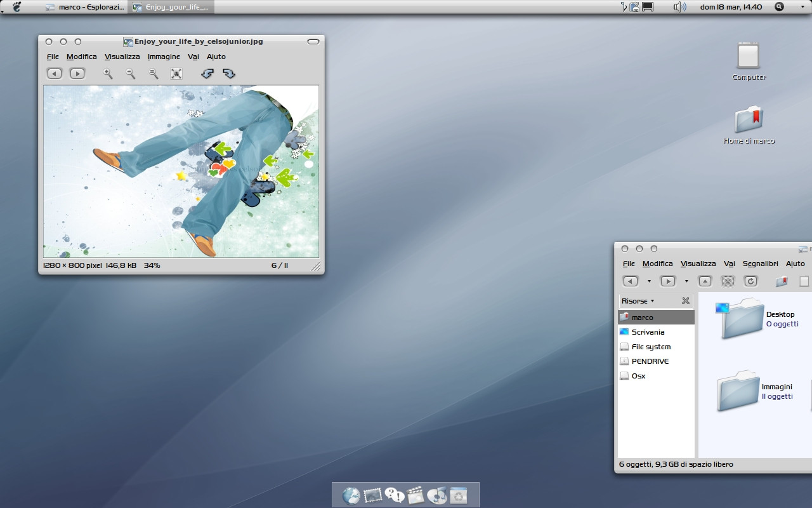Open Modifica menu in image viewer

point(82,57)
